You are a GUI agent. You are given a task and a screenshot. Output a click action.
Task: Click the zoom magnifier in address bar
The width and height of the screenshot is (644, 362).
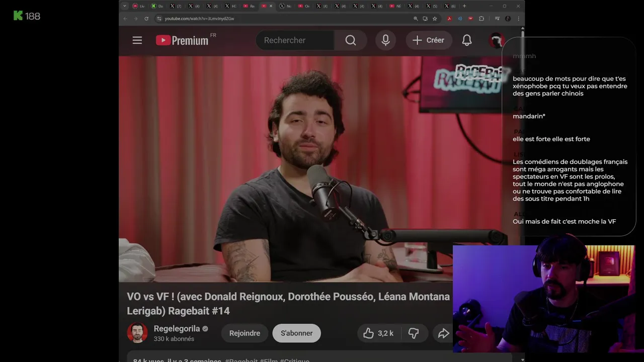(x=416, y=19)
